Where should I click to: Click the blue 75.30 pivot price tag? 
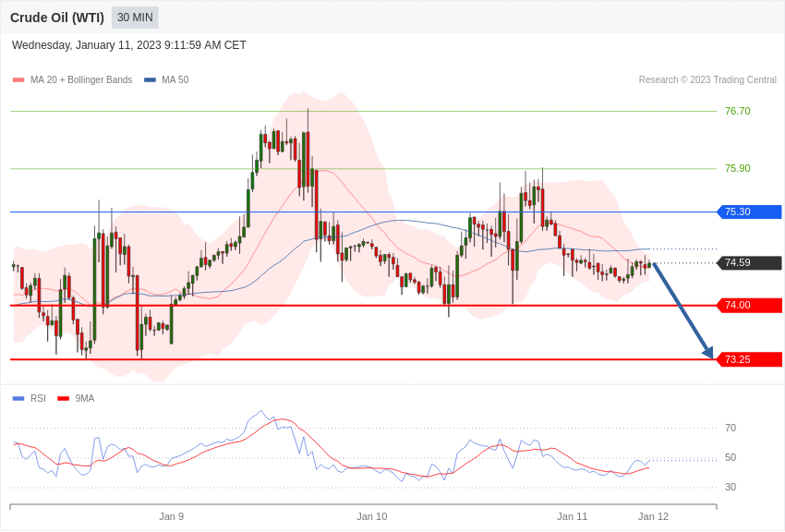click(750, 212)
